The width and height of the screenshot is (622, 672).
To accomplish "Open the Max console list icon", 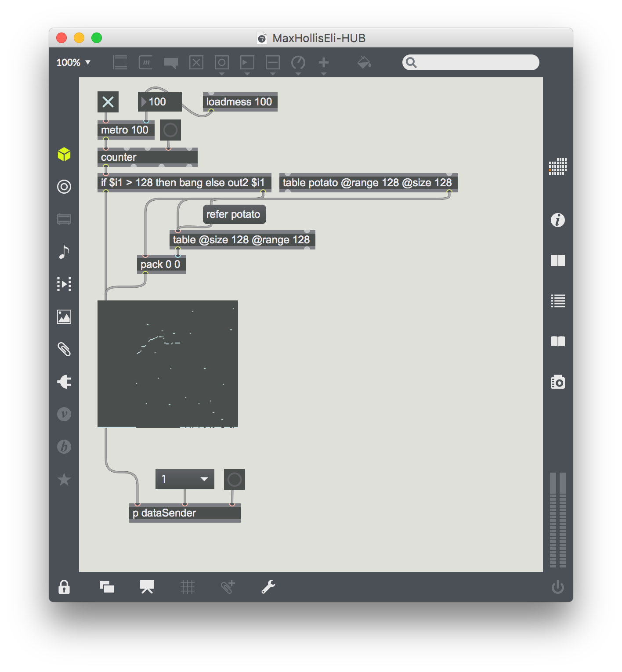I will tap(558, 301).
